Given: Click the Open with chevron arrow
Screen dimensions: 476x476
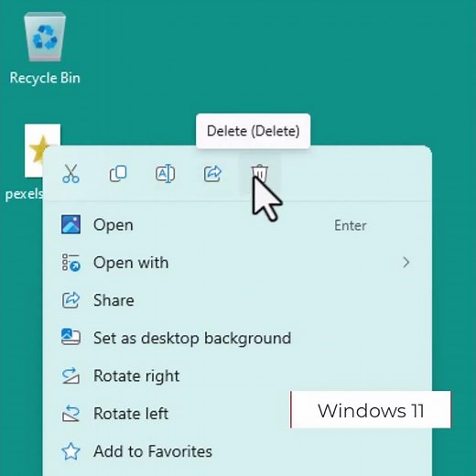Looking at the screenshot, I should coord(406,263).
